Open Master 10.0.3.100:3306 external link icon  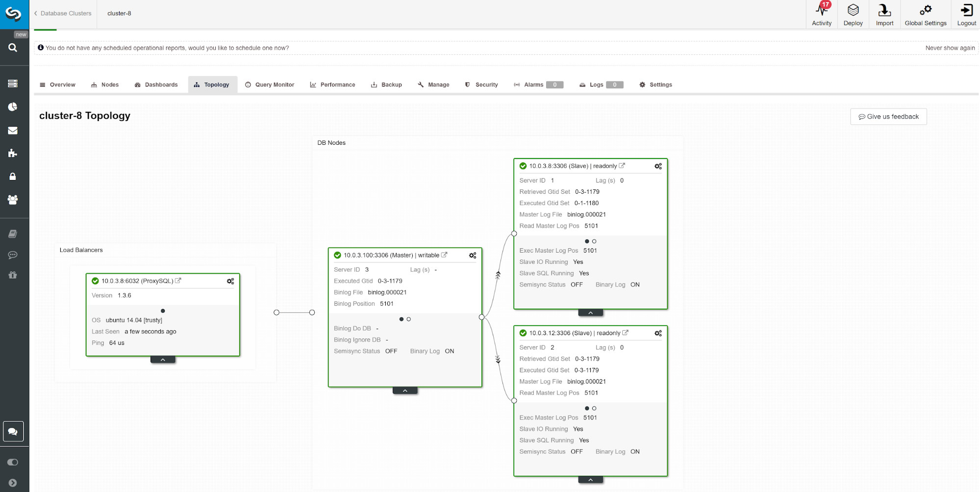click(444, 255)
